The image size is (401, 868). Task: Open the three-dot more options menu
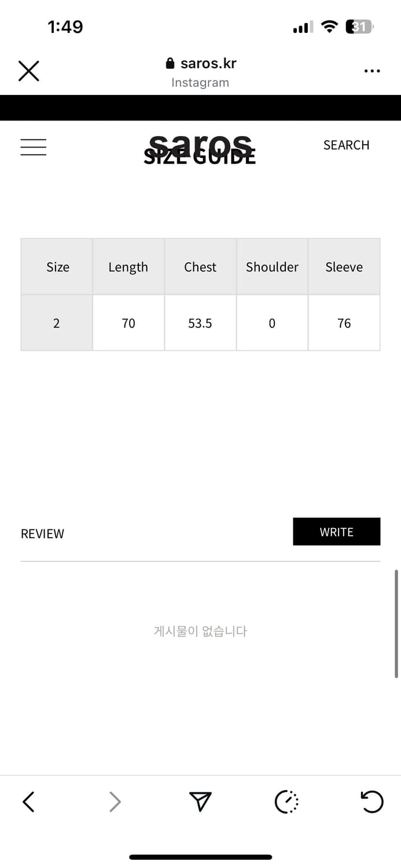point(372,71)
